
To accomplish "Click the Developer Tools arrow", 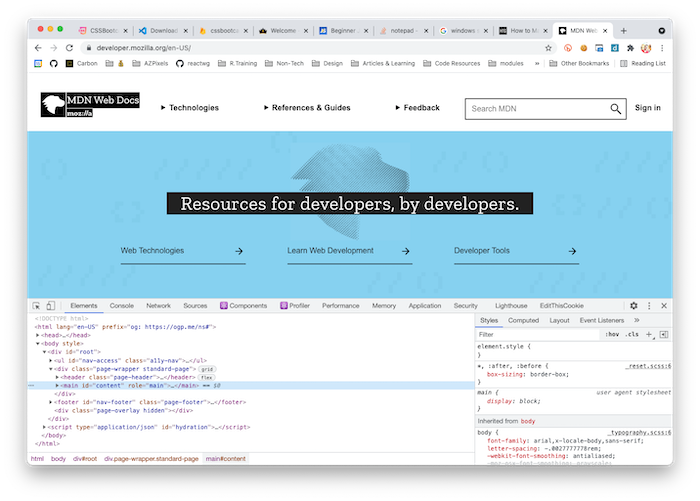I will [x=572, y=251].
